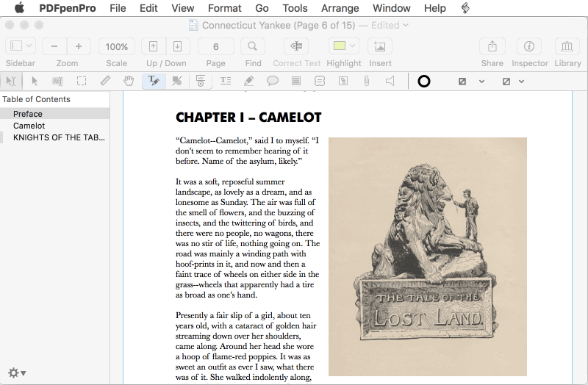Image resolution: width=588 pixels, height=385 pixels.
Task: Select the hand scroll tool
Action: [x=129, y=81]
